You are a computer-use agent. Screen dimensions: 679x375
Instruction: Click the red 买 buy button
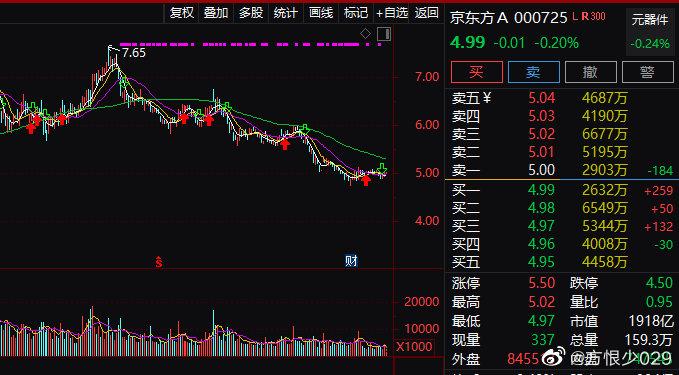pos(477,72)
